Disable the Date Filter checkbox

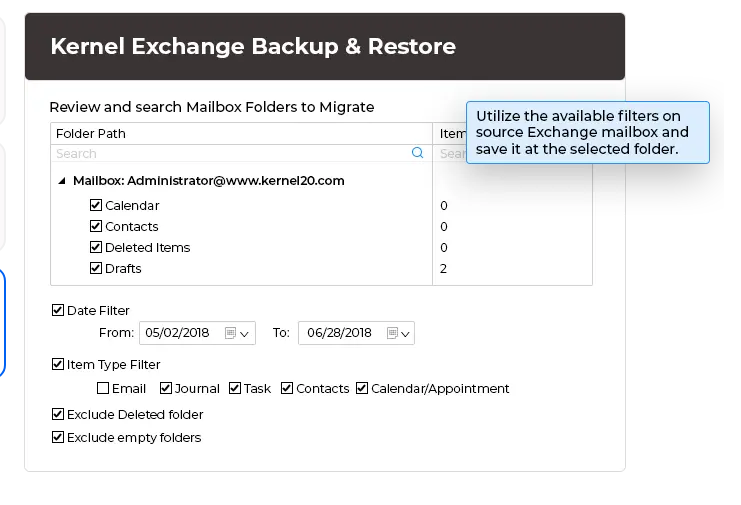58,310
